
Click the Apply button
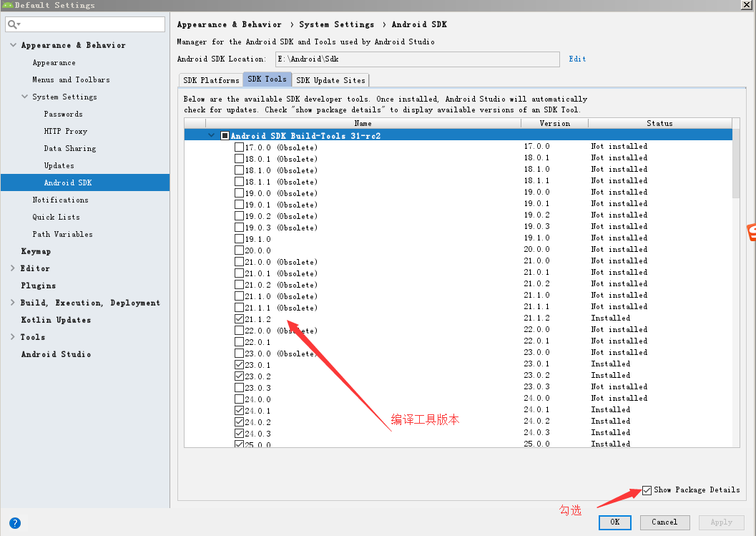tap(721, 522)
